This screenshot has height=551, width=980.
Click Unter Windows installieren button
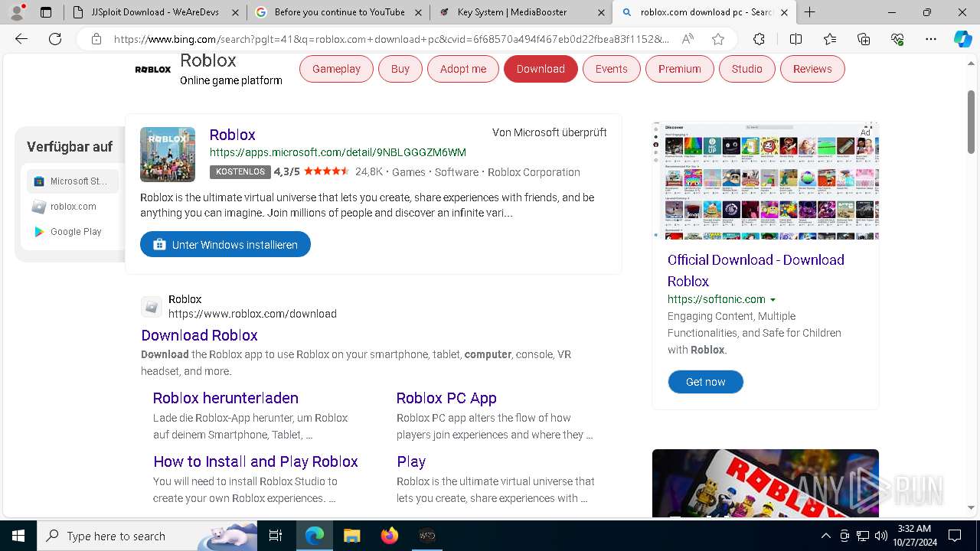click(225, 244)
